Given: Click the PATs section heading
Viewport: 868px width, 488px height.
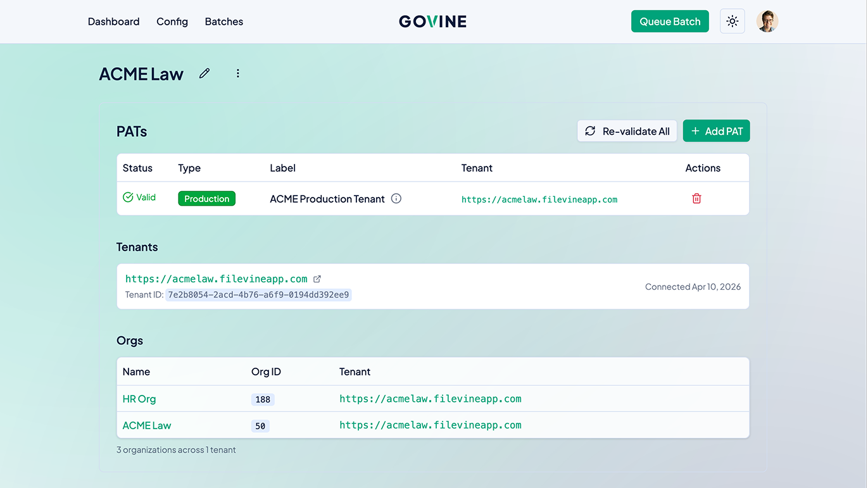Looking at the screenshot, I should point(132,132).
